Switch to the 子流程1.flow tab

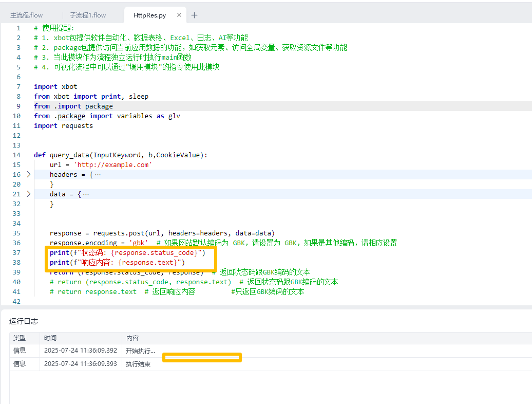pyautogui.click(x=88, y=15)
